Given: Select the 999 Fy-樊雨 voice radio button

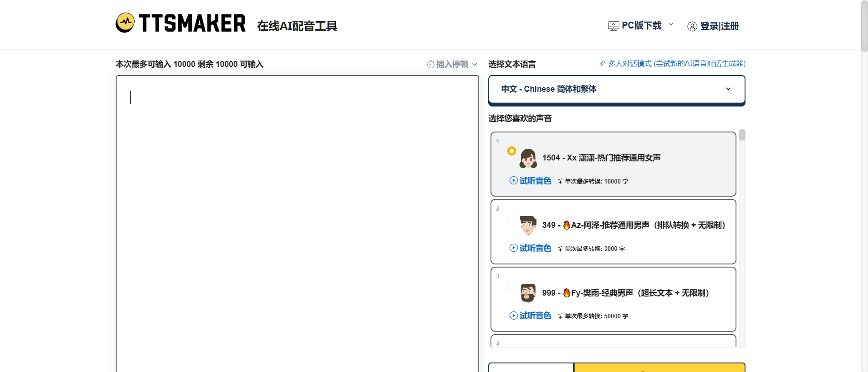Looking at the screenshot, I should 511,286.
